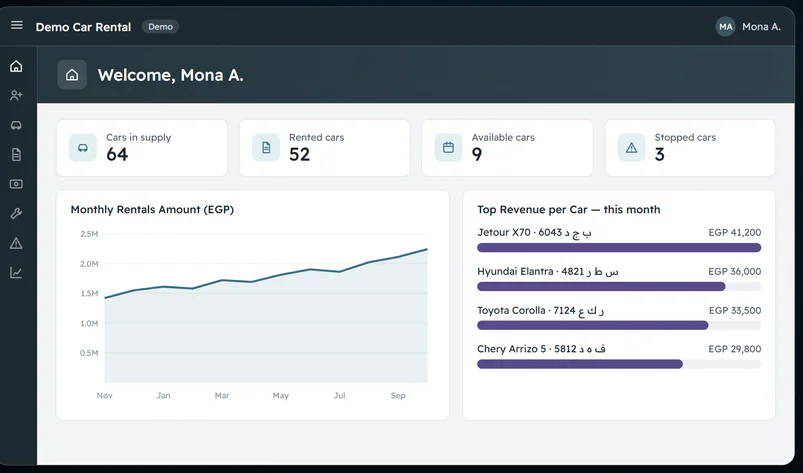Click 'May' month label on chart
The image size is (803, 473).
coord(281,396)
